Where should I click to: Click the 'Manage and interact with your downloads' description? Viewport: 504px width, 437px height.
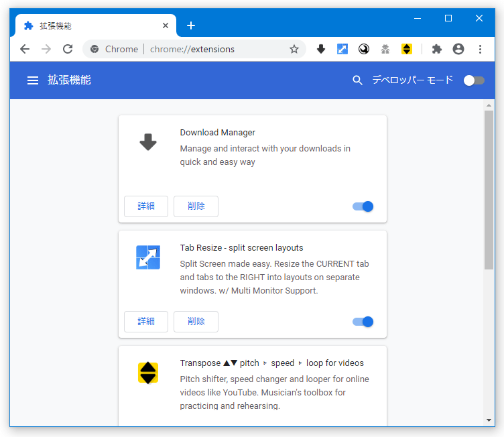click(265, 155)
